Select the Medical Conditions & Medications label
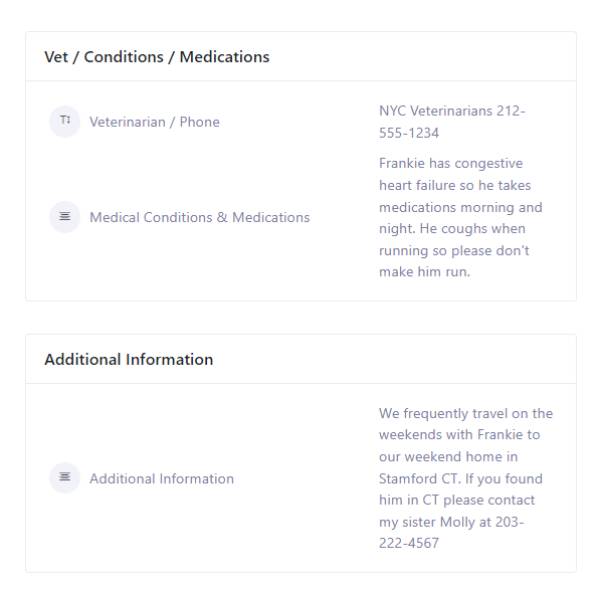The width and height of the screenshot is (600, 600). point(199,217)
